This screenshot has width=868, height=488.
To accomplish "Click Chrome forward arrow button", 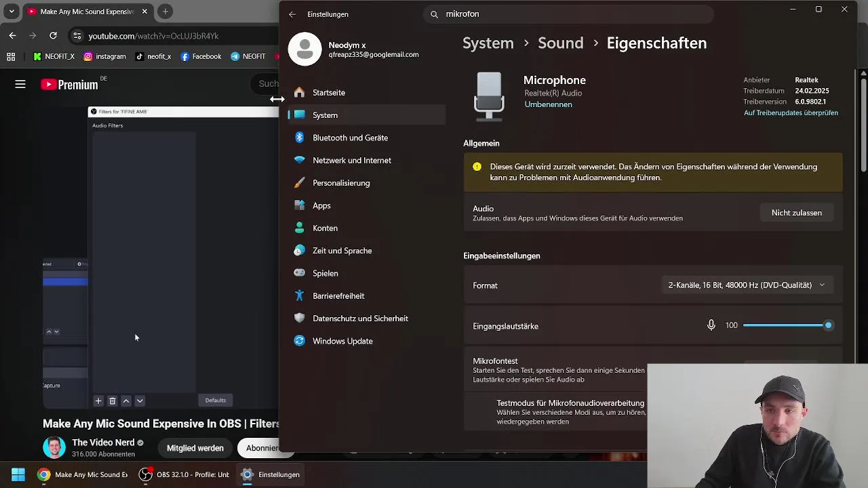I will [x=33, y=35].
